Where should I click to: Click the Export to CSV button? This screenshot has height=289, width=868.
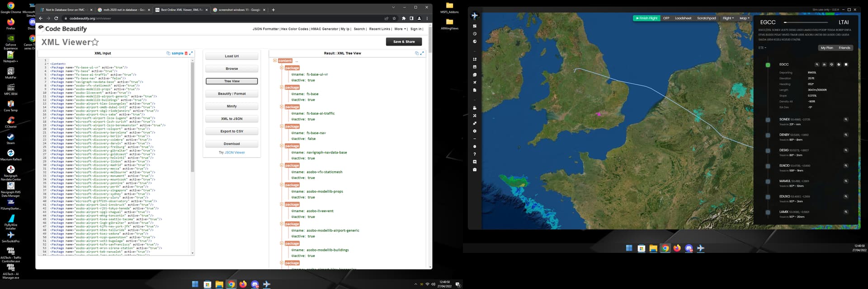[232, 131]
